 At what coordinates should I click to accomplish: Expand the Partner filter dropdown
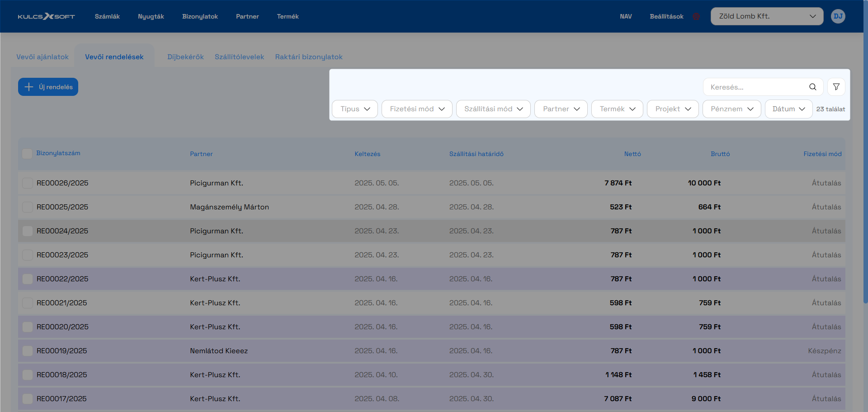(561, 109)
